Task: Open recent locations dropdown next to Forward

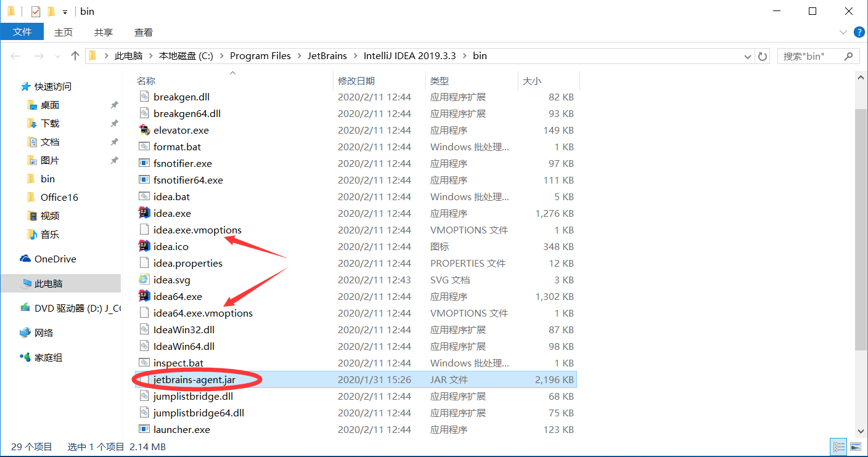Action: (58, 56)
